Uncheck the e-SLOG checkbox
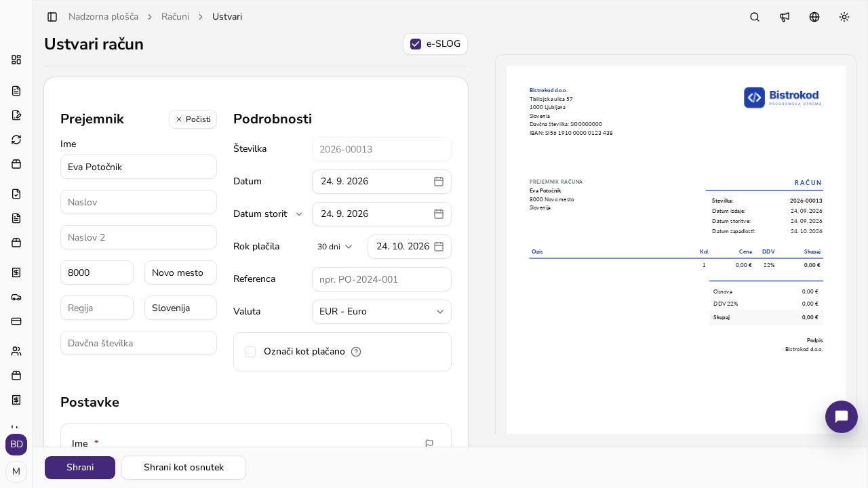Screen dimensions: 868x488 point(416,44)
